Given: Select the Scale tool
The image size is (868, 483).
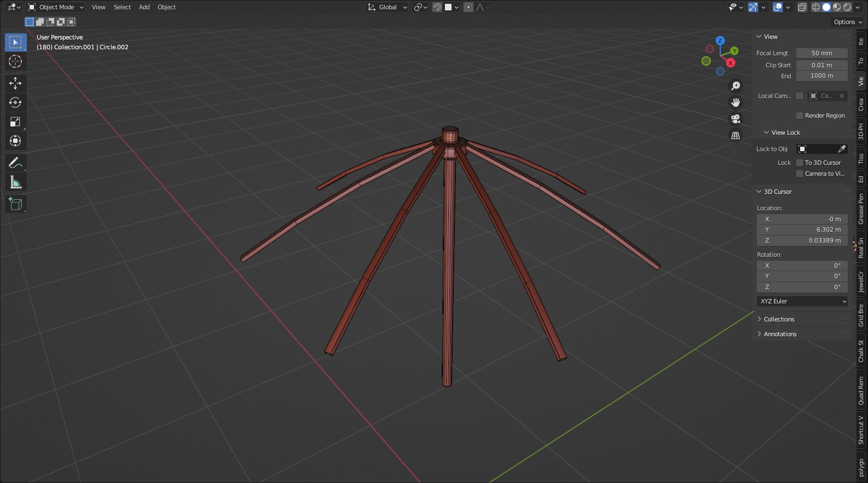Looking at the screenshot, I should (15, 122).
